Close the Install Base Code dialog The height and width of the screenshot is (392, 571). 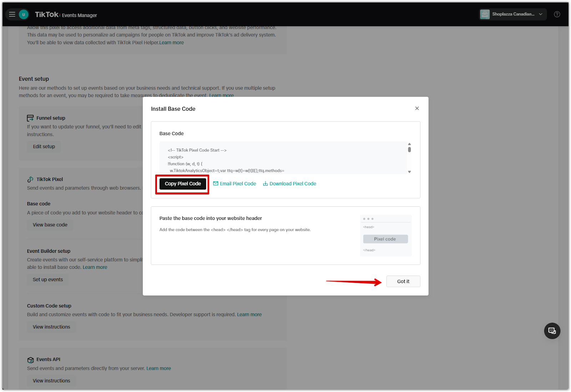[417, 108]
